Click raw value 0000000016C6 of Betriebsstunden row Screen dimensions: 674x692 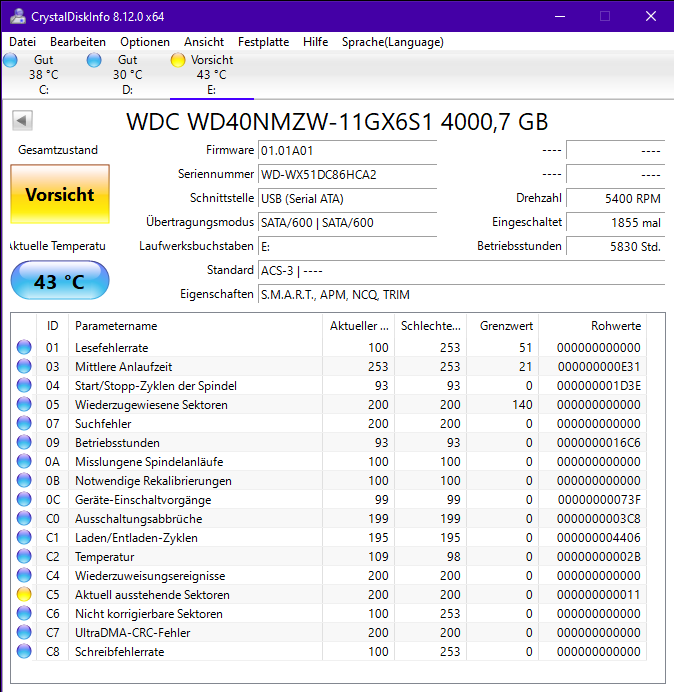(599, 443)
